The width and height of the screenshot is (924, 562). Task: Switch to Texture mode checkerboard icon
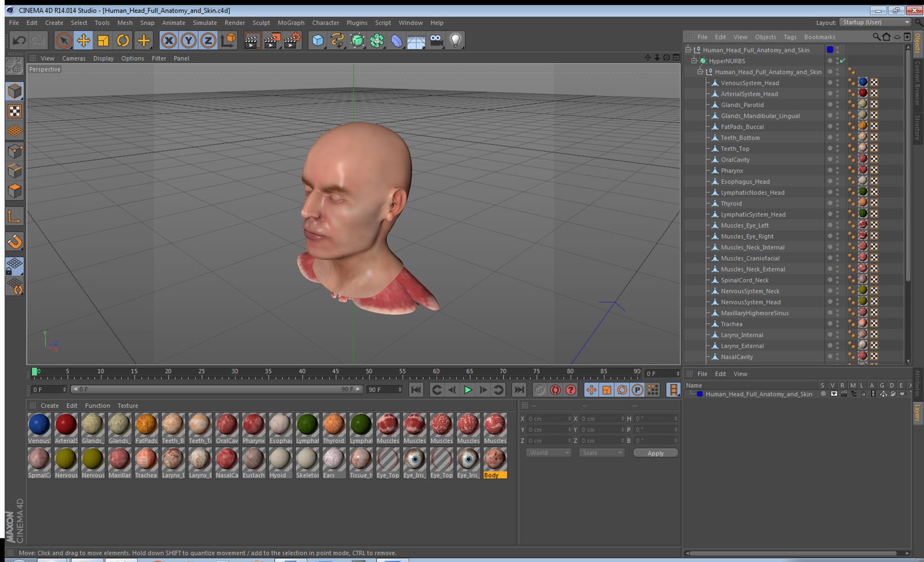(15, 111)
